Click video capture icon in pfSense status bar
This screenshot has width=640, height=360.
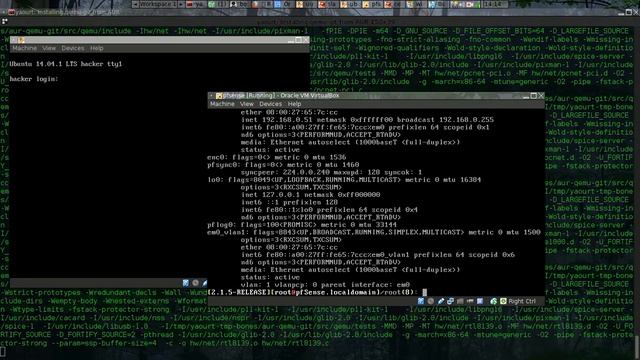pyautogui.click(x=470, y=301)
